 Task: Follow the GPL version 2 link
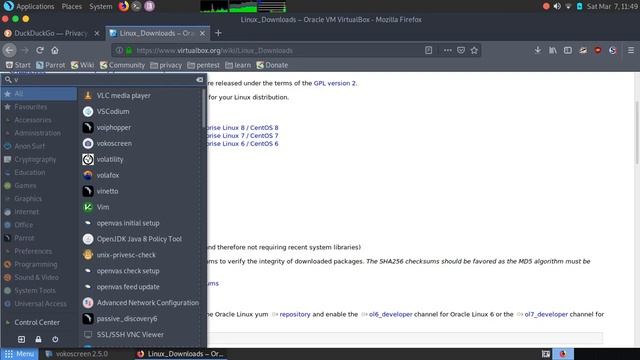tap(335, 83)
